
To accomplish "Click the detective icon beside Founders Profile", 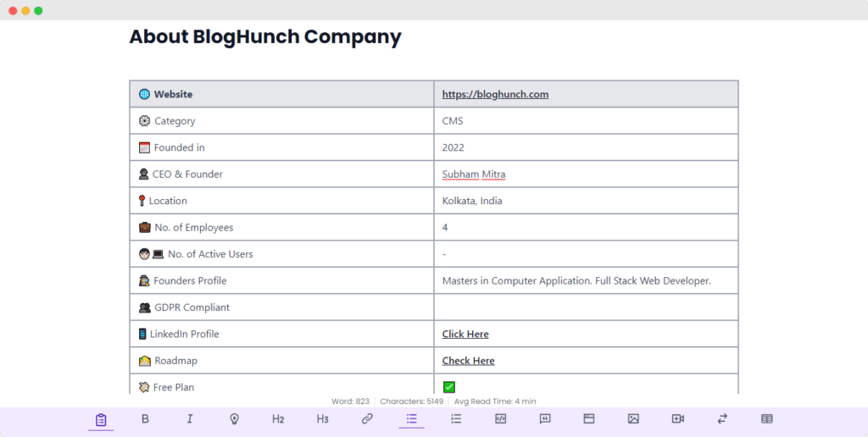I will (144, 280).
